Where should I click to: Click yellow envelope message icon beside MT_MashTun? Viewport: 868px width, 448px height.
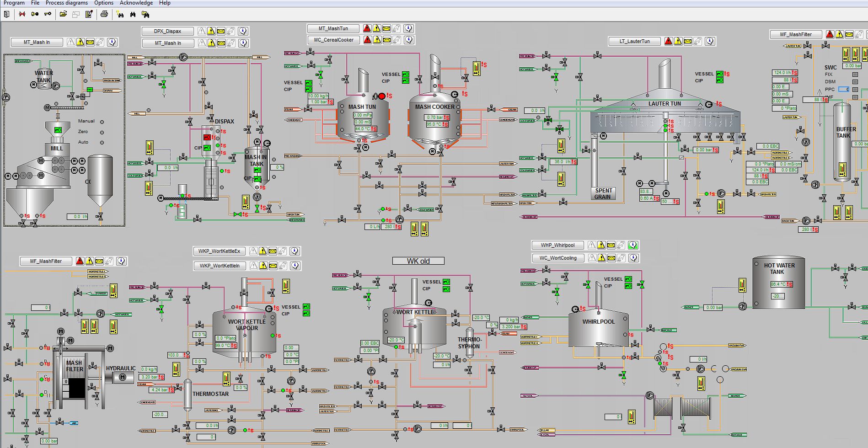(386, 28)
